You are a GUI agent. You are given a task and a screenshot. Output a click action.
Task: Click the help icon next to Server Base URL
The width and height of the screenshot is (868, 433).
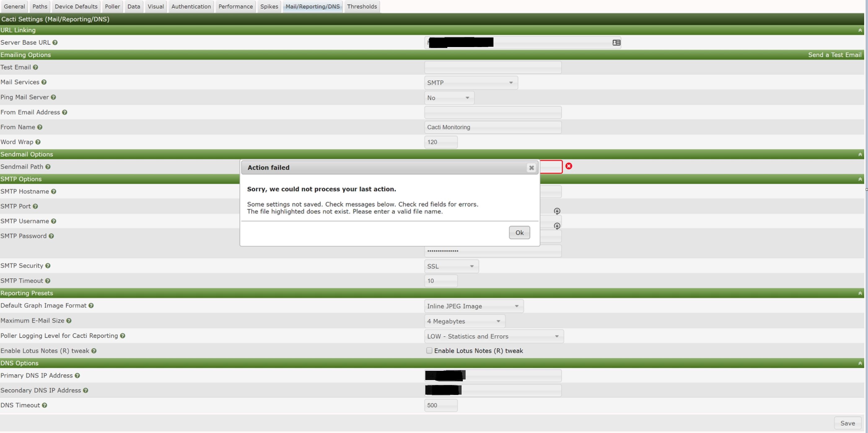click(x=55, y=42)
